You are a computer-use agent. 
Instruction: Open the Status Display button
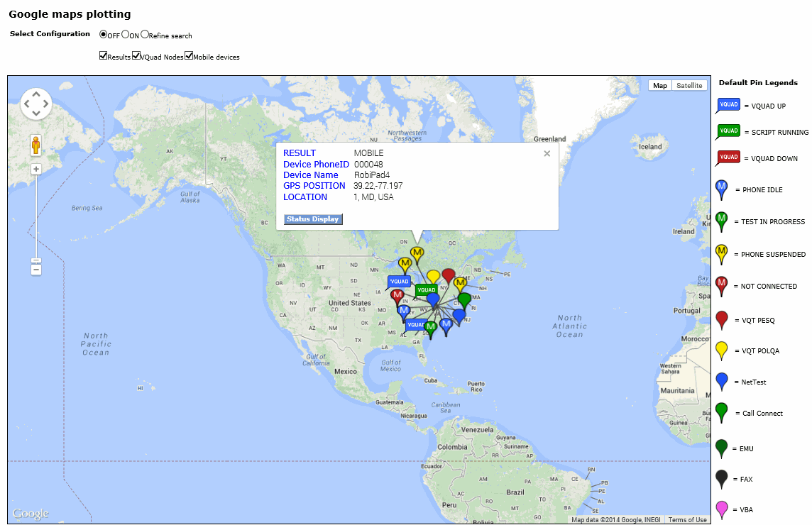(313, 219)
